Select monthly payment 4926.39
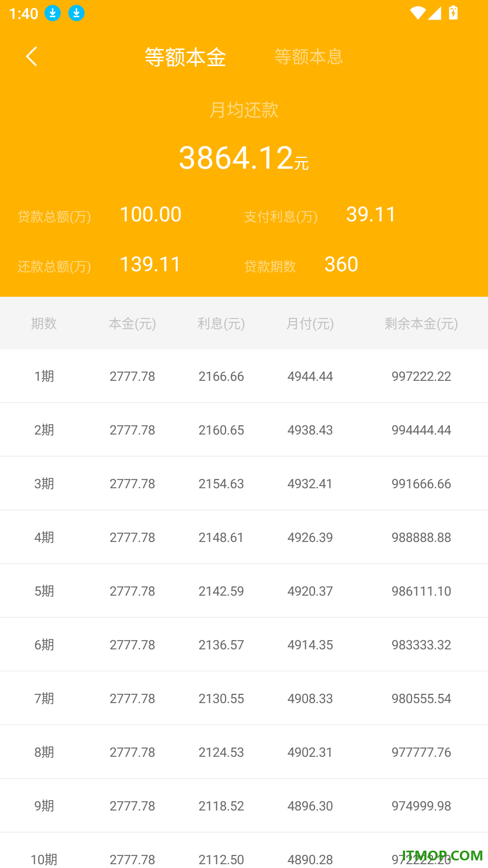Image resolution: width=488 pixels, height=868 pixels. (x=310, y=538)
